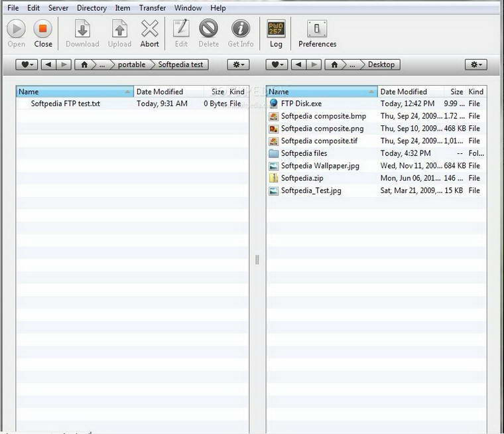
Task: Go back in left pane history
Action: (x=48, y=64)
